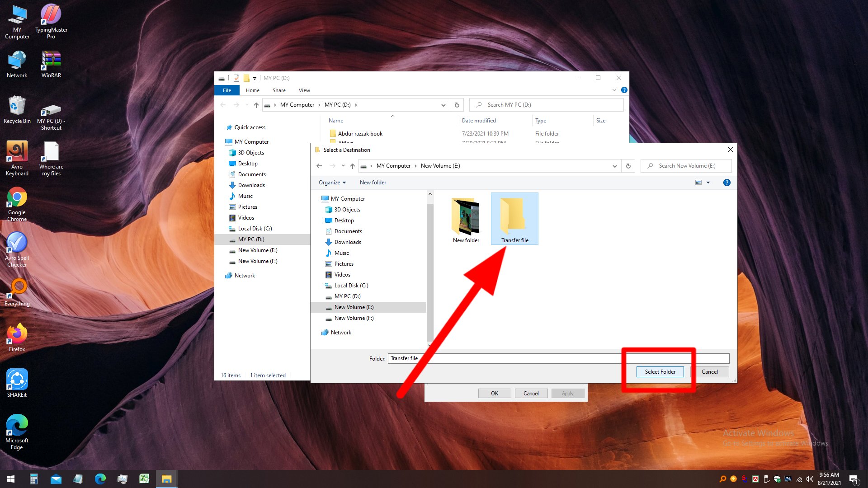
Task: Launch TypingMaster Pro
Action: coord(50,15)
